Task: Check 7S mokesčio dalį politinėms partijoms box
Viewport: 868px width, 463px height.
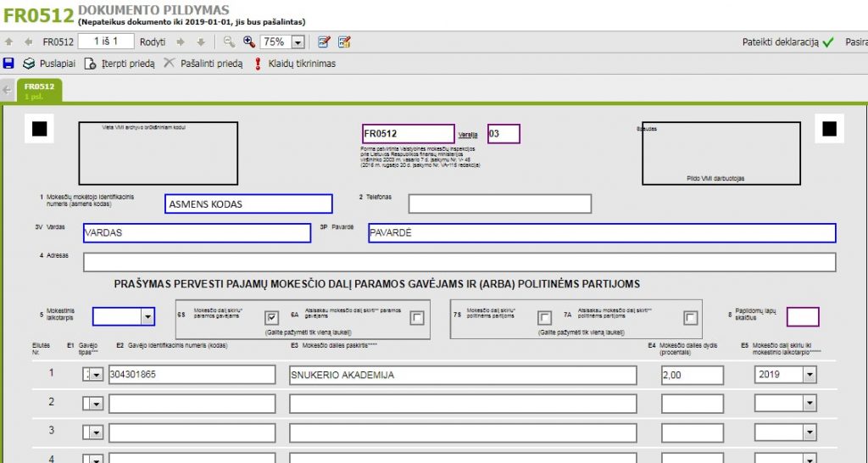Action: [x=545, y=318]
